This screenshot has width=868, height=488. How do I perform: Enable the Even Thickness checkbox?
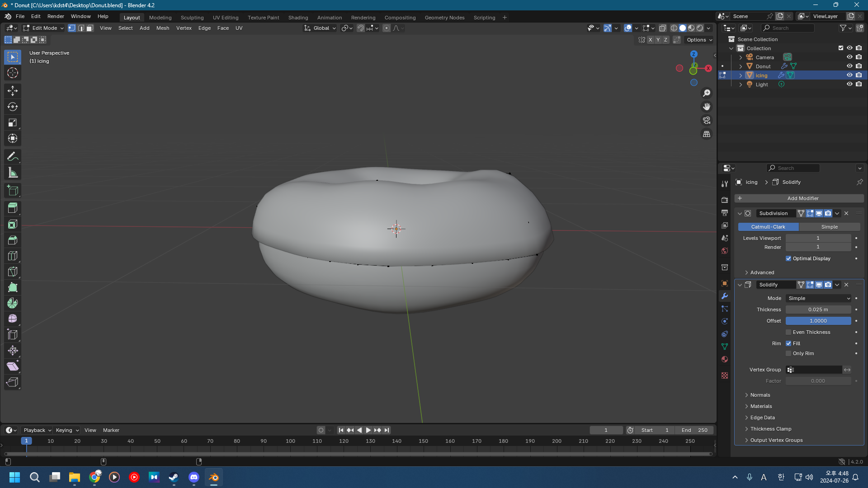788,332
